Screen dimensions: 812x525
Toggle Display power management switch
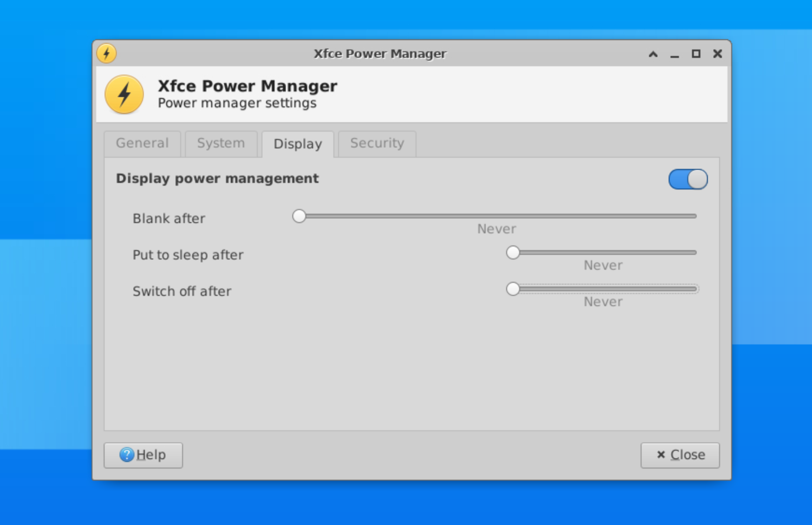point(688,179)
